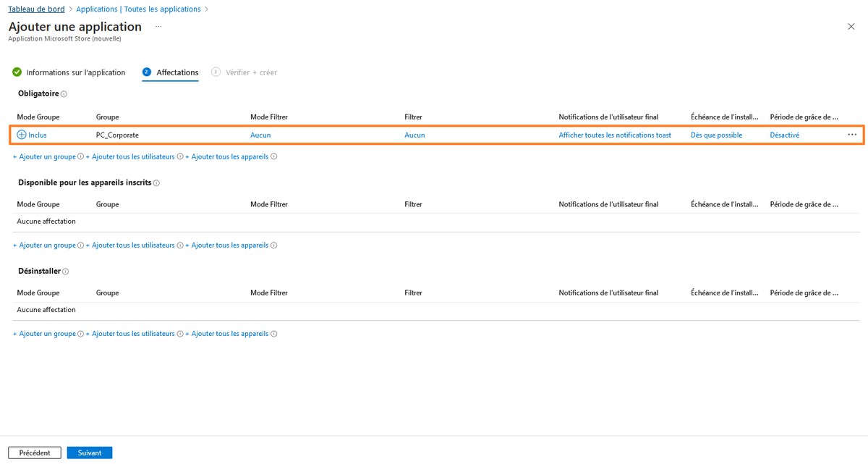Screen dimensions: 868x467
Task: Close the Ajouter une application pane
Action: click(x=851, y=26)
